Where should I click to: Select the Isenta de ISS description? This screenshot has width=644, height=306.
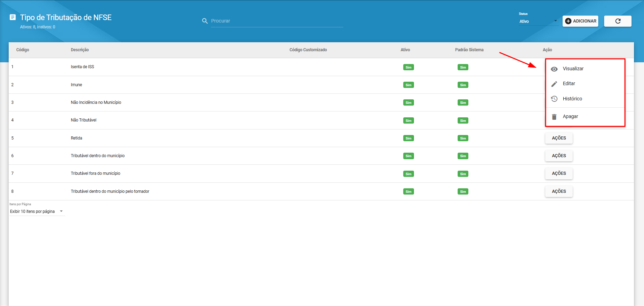82,67
